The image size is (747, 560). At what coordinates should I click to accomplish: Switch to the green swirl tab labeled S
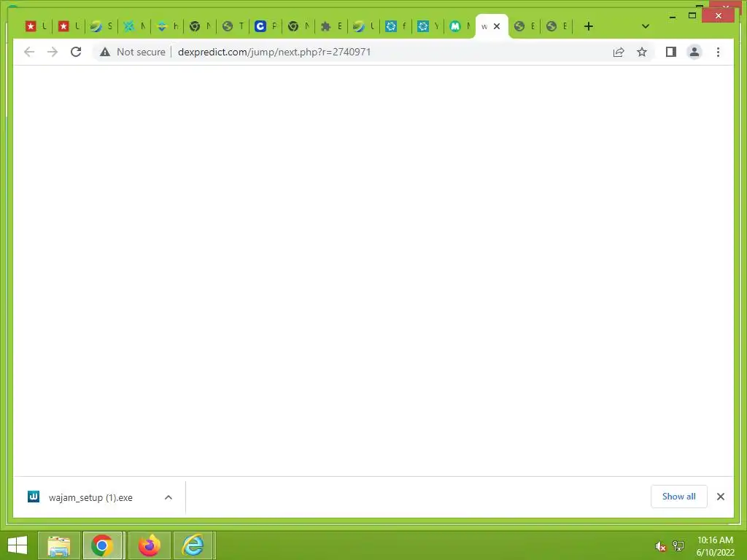pos(101,26)
